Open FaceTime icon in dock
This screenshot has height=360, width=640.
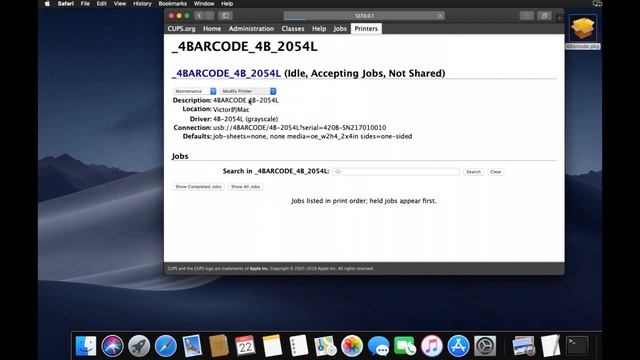[x=405, y=346]
